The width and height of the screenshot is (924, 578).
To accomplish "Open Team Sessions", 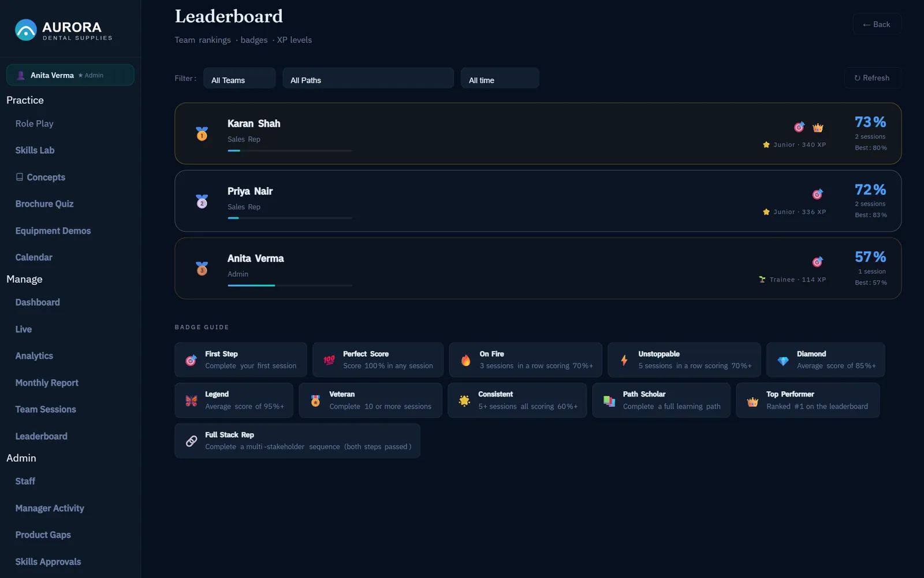I will pos(46,409).
